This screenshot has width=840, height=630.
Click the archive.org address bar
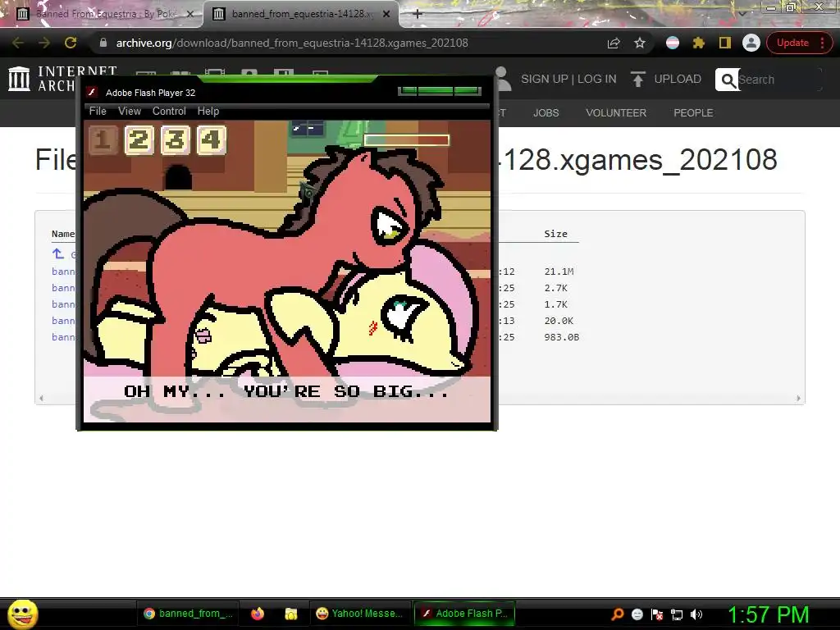292,43
